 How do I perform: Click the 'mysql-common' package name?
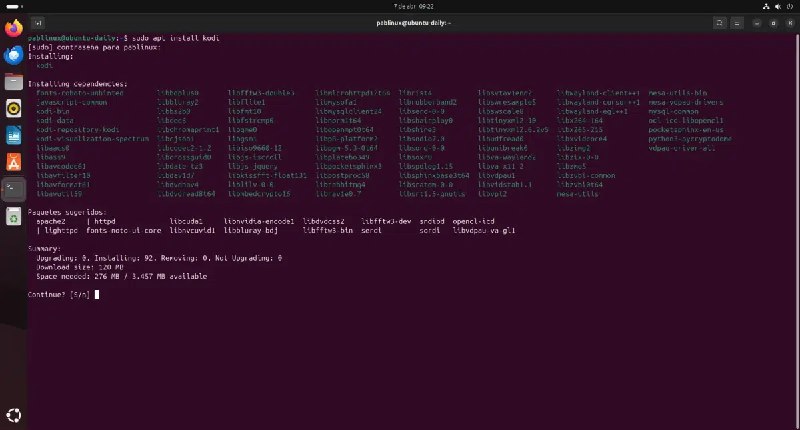pyautogui.click(x=673, y=111)
